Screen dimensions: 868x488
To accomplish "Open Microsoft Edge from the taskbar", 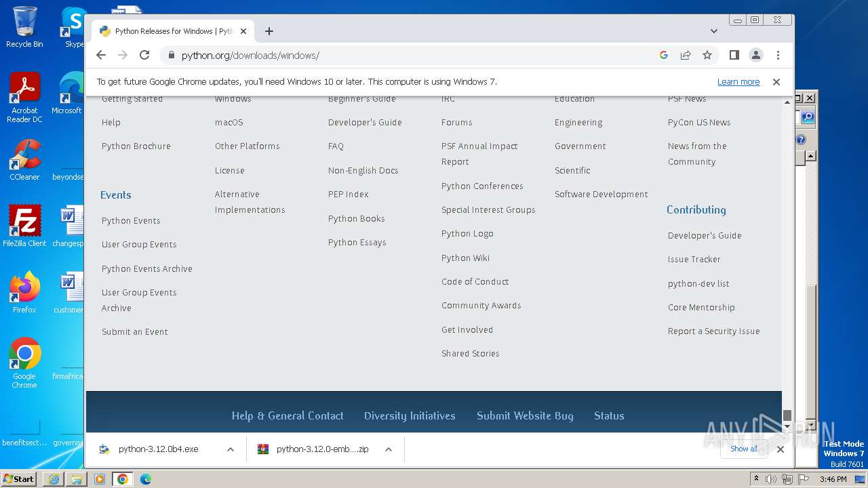I will pos(145,479).
